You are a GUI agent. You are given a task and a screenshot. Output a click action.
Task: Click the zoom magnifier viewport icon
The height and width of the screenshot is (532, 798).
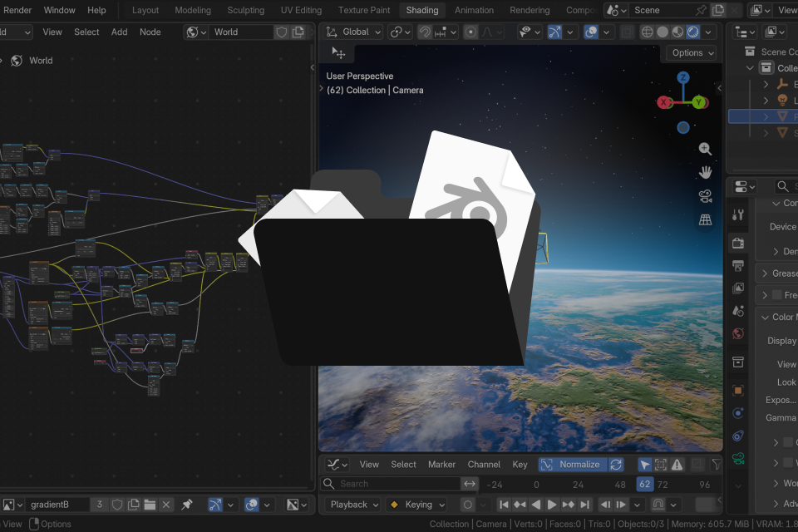(x=705, y=149)
